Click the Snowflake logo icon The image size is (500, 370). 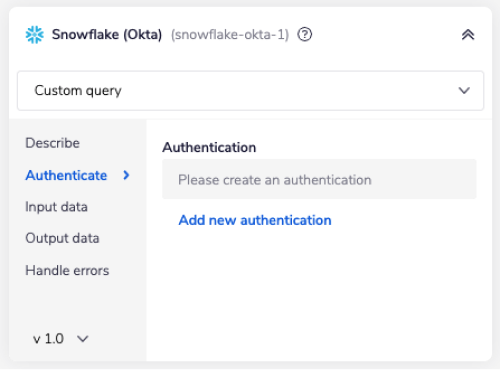35,35
